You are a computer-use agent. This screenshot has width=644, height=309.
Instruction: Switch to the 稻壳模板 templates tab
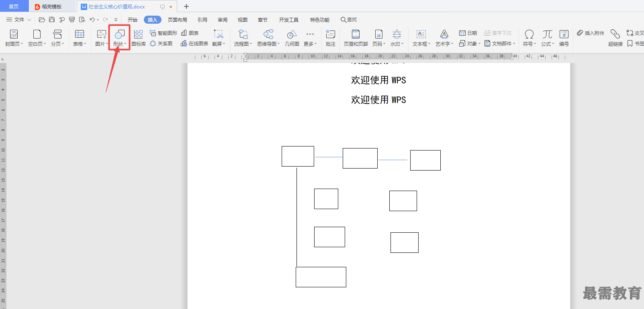52,6
